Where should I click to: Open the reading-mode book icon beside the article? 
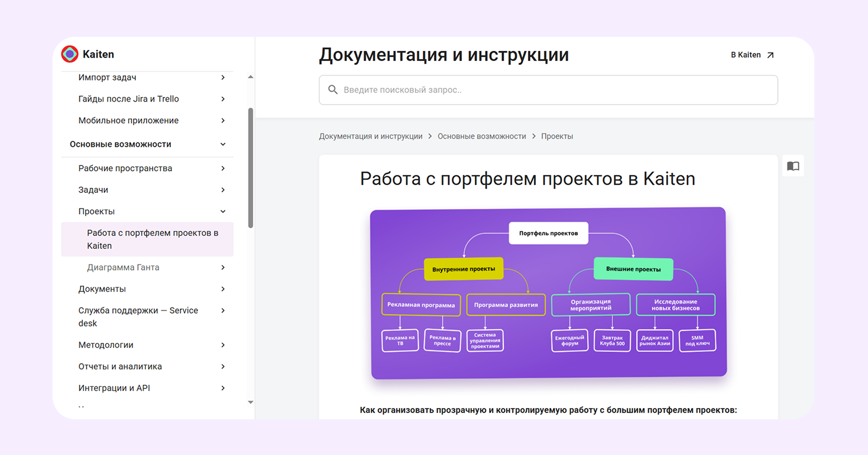point(792,165)
